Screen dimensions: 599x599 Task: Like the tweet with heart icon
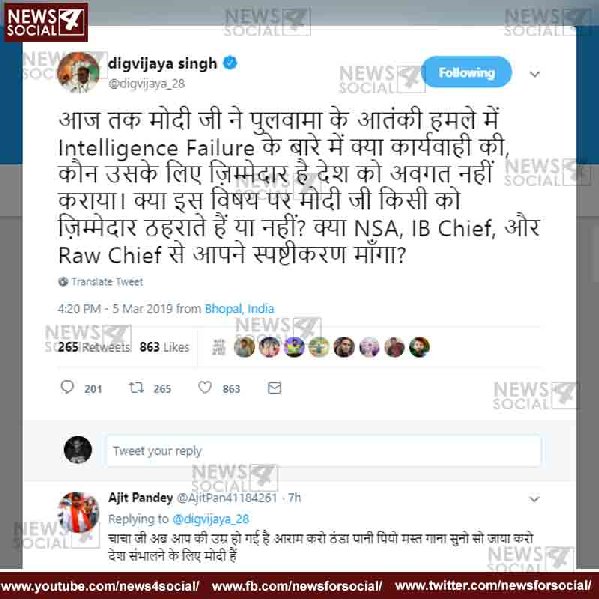[x=205, y=387]
